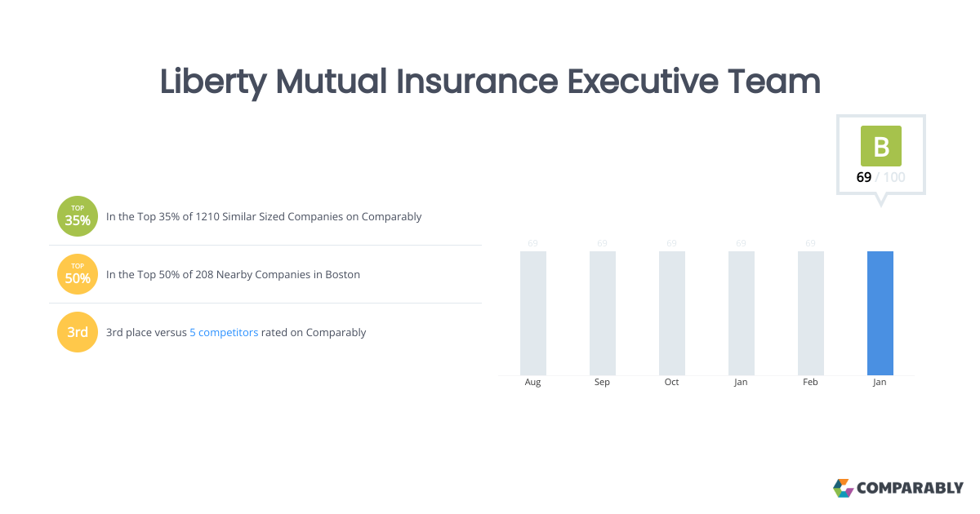This screenshot has width=980, height=514.
Task: Click the yellow Top 50% badge
Action: (x=78, y=274)
